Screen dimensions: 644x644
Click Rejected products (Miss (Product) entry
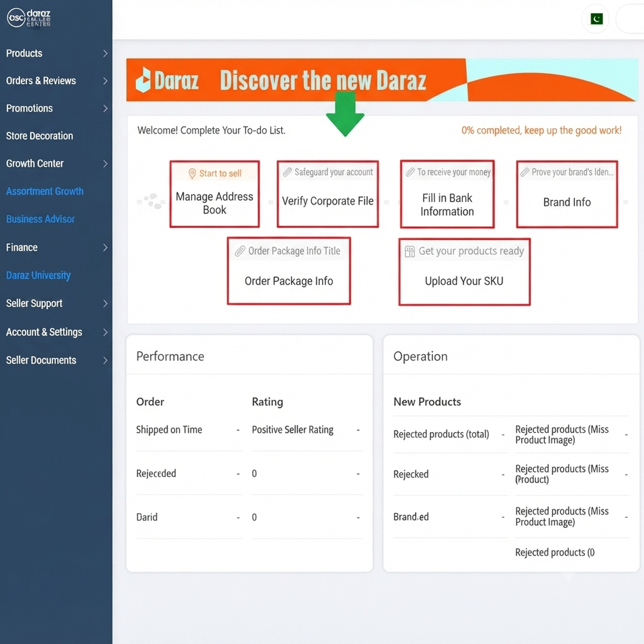tap(562, 474)
